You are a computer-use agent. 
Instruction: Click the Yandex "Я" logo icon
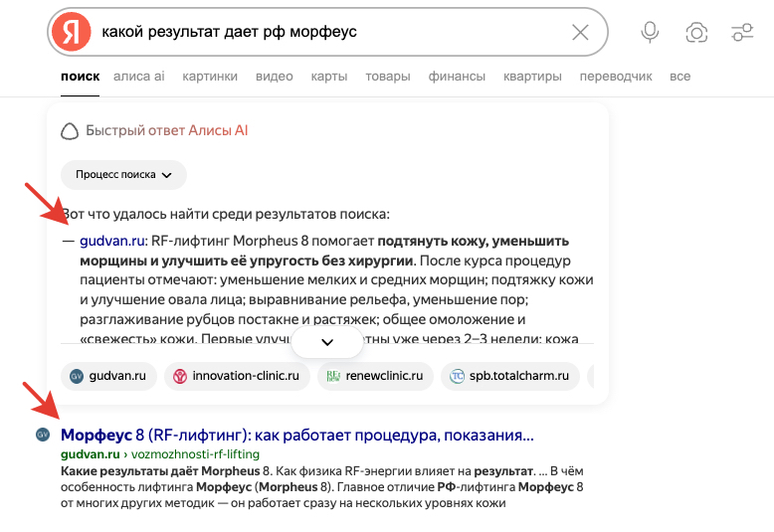pyautogui.click(x=72, y=32)
